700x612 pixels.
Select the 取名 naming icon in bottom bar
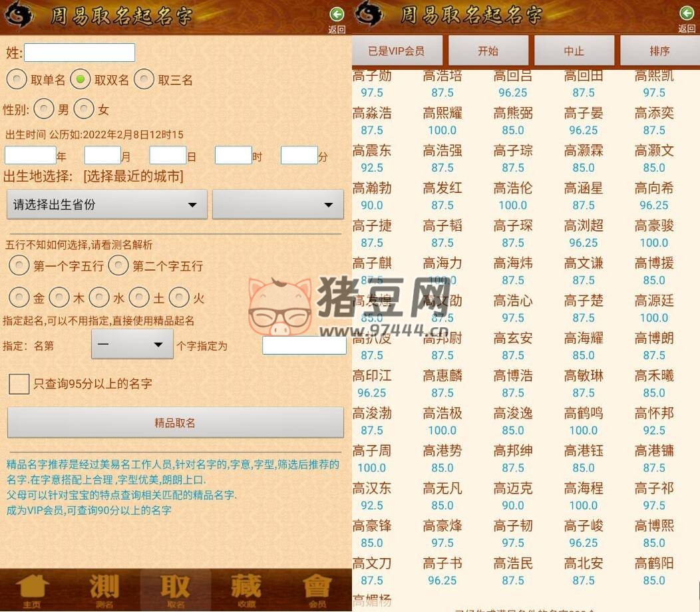[176, 590]
